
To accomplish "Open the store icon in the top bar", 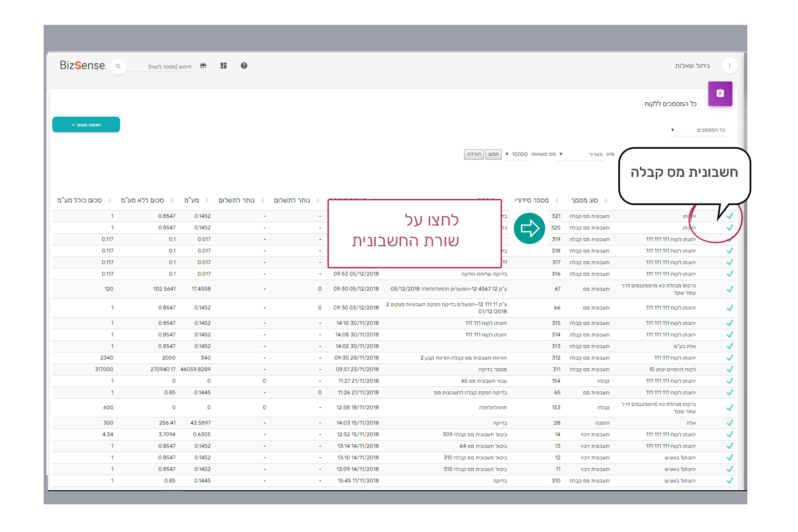I will pyautogui.click(x=203, y=66).
